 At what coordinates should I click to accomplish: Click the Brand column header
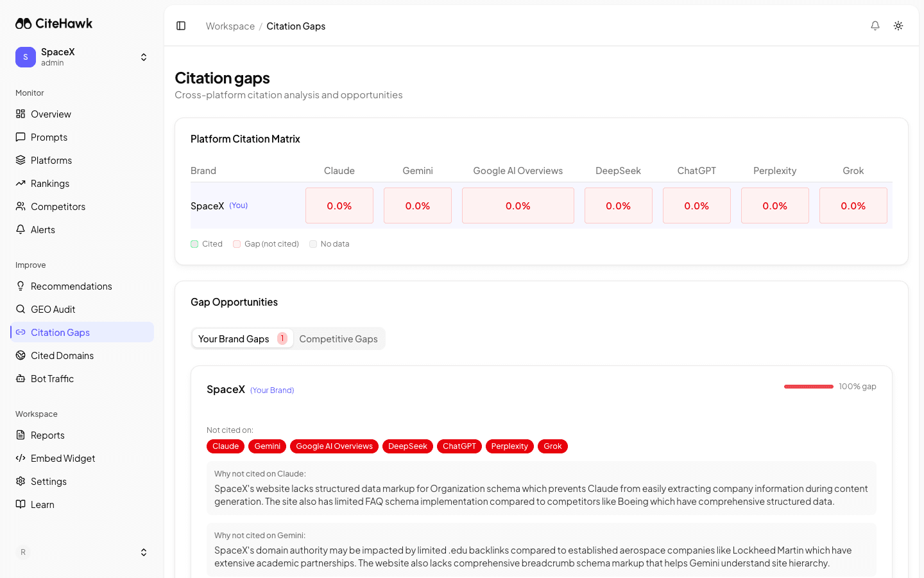pos(203,171)
